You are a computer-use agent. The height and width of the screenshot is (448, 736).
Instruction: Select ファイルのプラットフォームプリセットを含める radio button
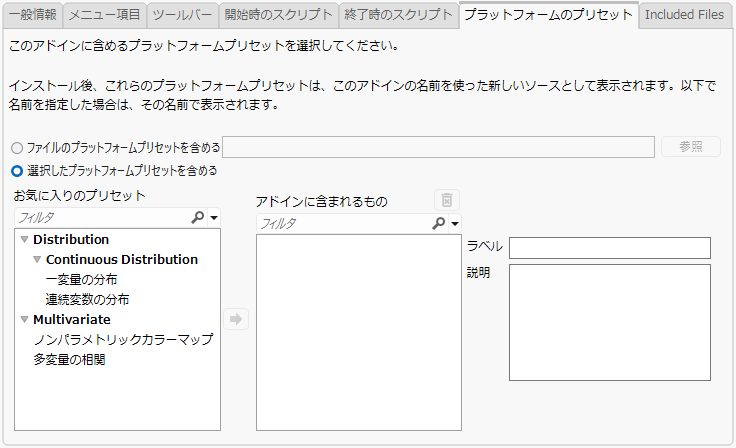click(17, 148)
